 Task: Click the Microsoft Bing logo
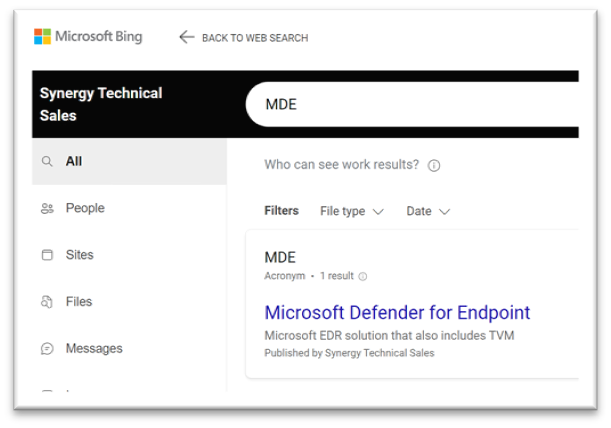click(88, 37)
